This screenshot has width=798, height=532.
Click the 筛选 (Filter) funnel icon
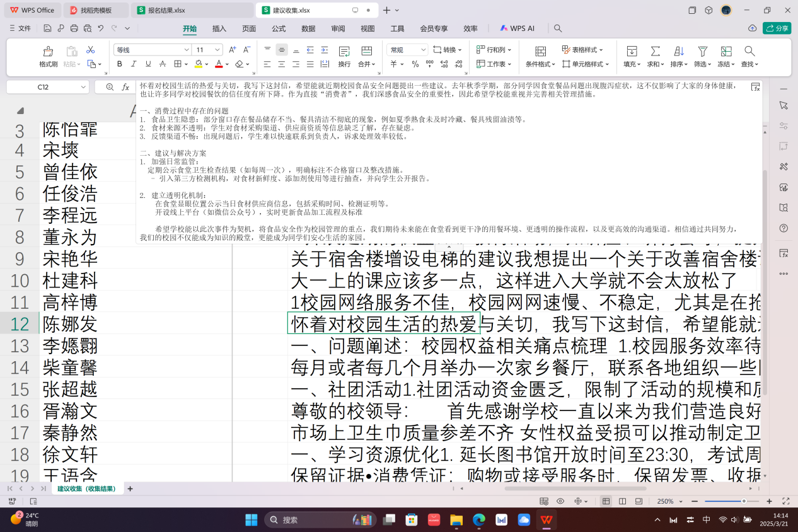(702, 52)
